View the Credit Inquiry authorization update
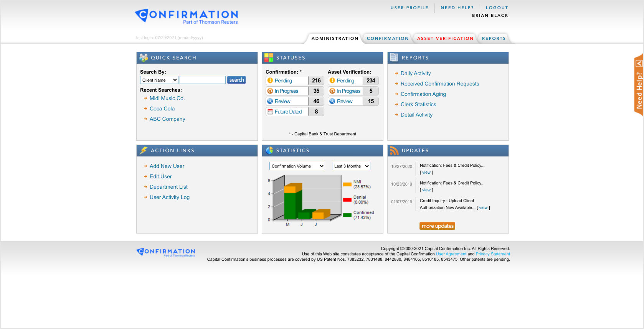Image resolution: width=644 pixels, height=329 pixels. click(x=483, y=207)
